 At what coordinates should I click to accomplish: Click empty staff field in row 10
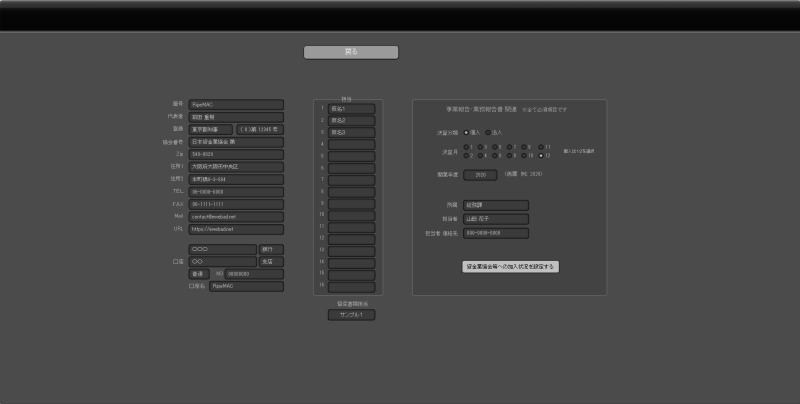coord(352,216)
